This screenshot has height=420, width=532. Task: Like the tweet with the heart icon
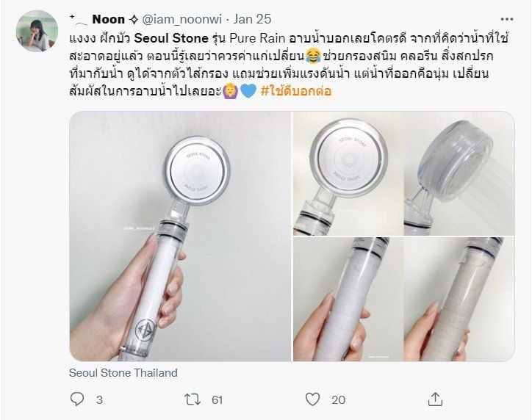pos(312,399)
